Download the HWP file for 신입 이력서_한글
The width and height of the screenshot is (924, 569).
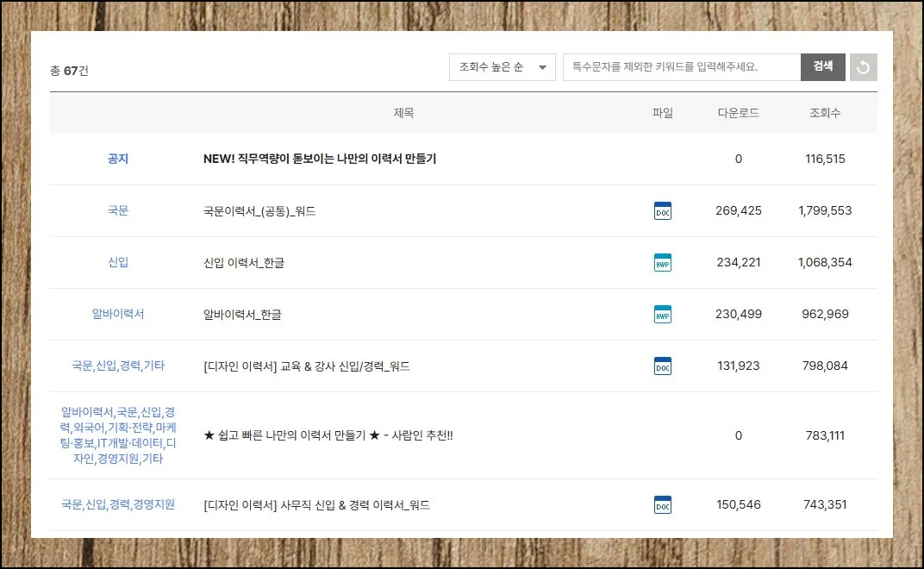[x=662, y=262]
